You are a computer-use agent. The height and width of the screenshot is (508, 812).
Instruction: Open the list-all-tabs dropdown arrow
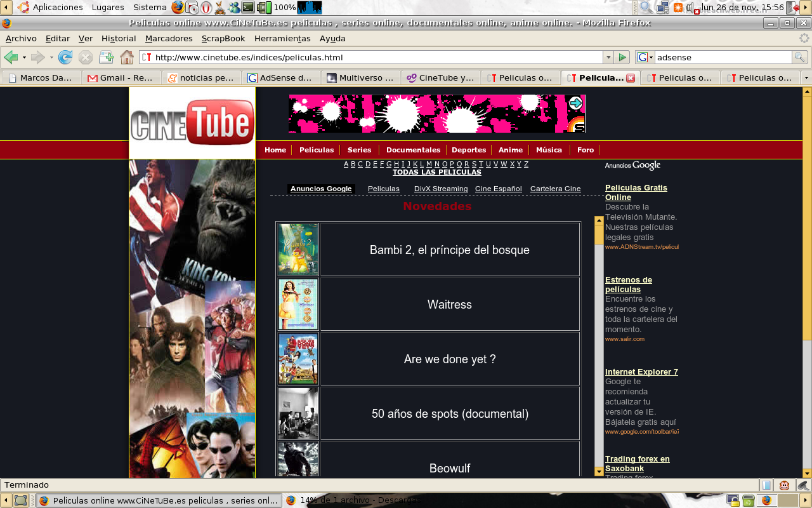click(806, 77)
